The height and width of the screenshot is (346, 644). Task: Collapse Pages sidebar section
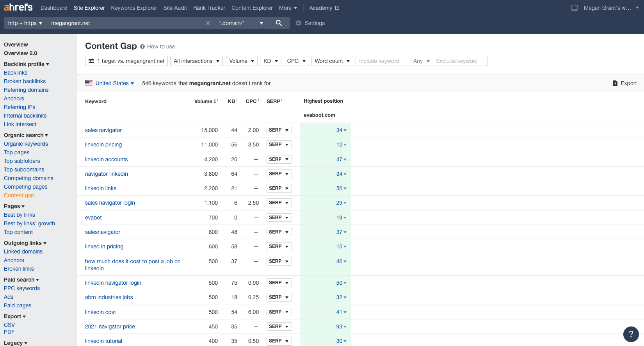pos(14,206)
